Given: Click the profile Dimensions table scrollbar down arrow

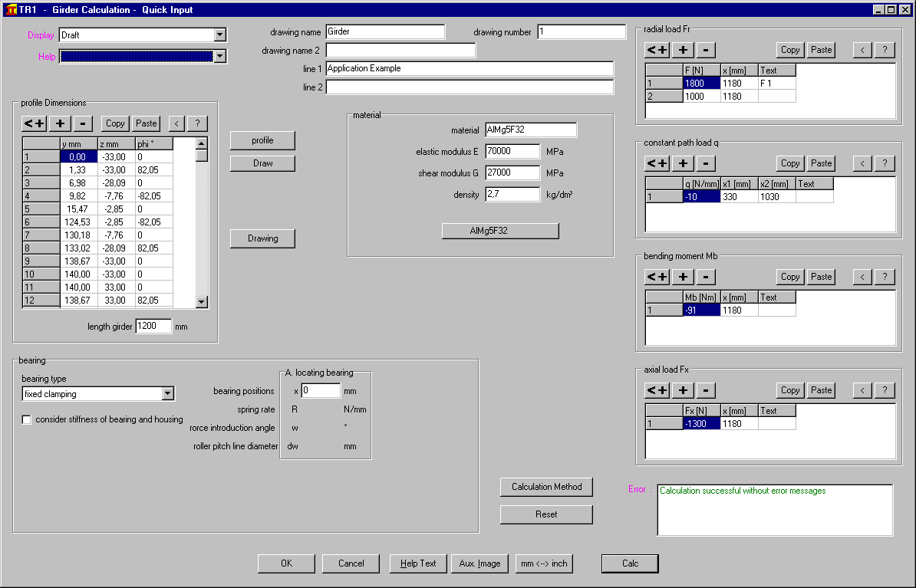Looking at the screenshot, I should coord(202,302).
